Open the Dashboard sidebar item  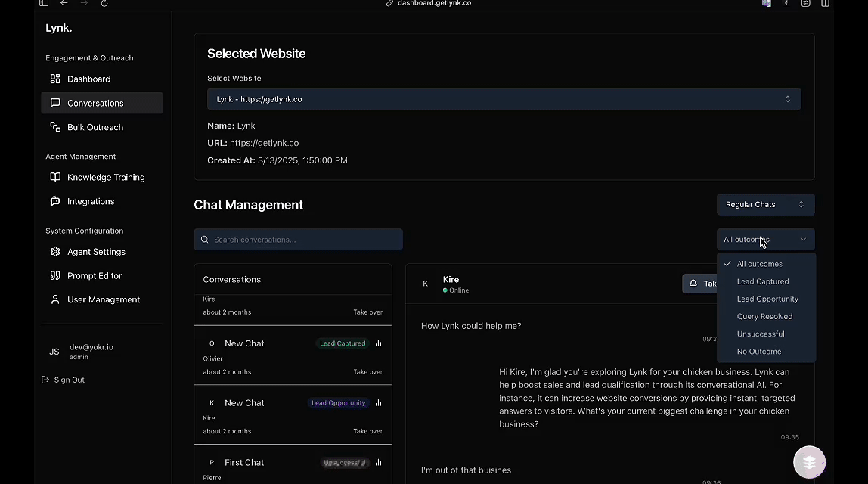tap(88, 79)
